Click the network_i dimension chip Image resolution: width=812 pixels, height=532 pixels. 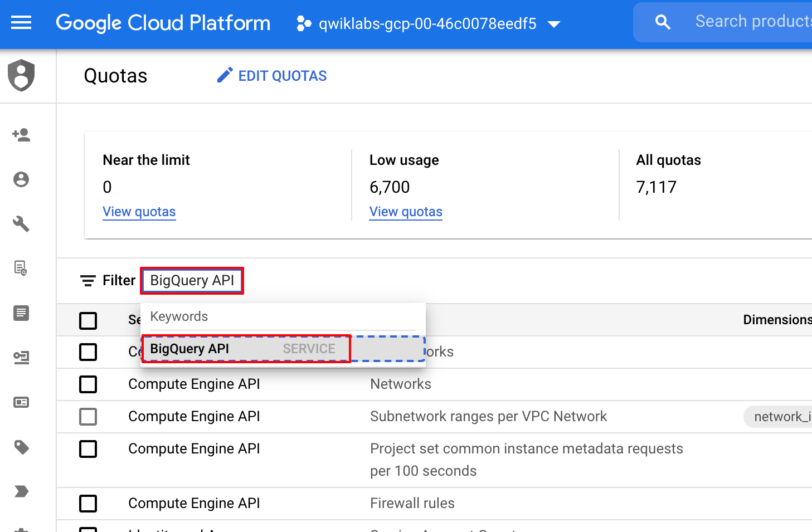778,417
